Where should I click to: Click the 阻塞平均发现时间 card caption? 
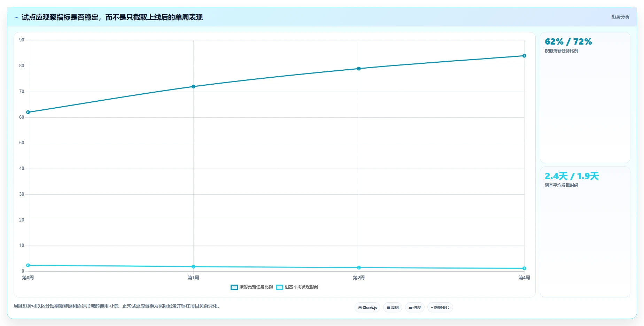561,185
